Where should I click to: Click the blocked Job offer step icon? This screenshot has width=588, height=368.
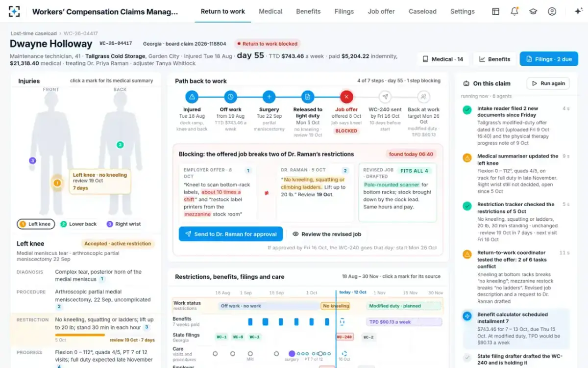coord(346,97)
